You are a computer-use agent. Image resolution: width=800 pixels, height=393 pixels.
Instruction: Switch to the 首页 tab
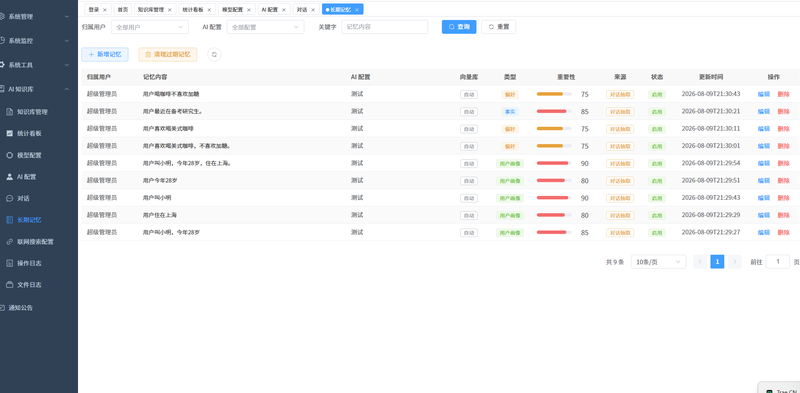[122, 10]
